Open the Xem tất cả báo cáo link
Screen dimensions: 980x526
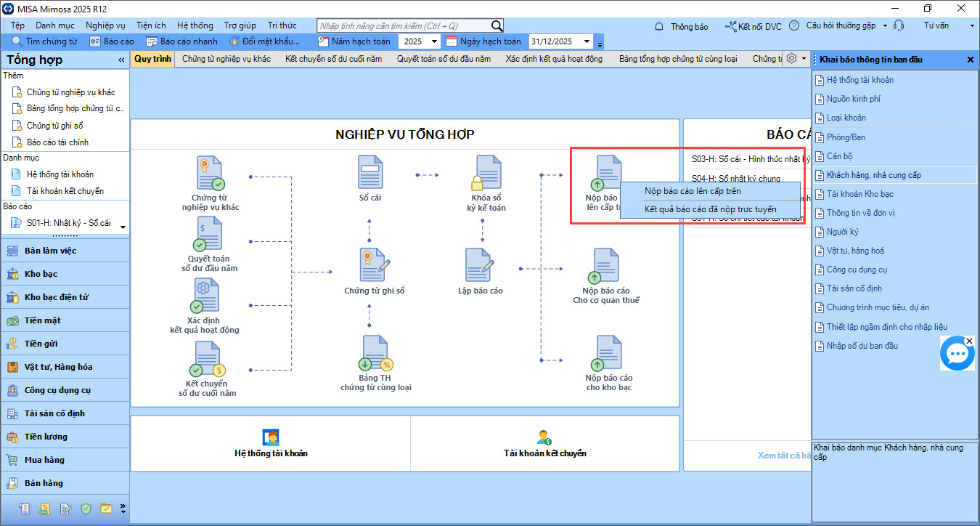(784, 456)
